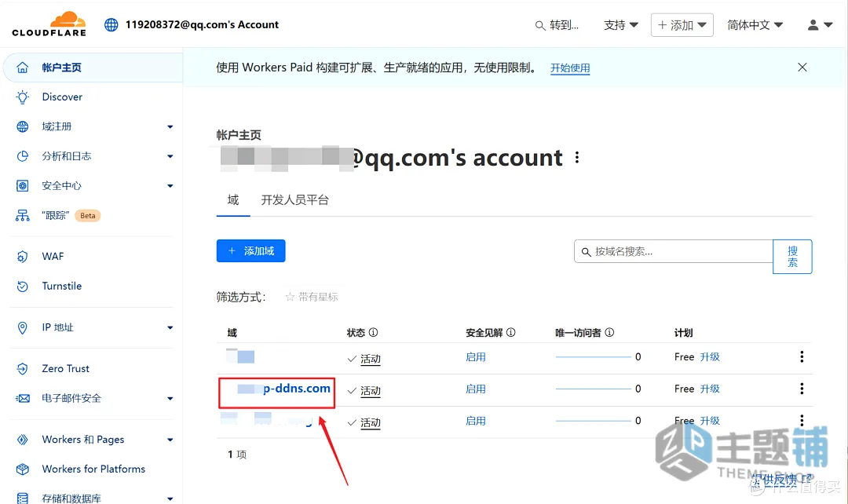Click the home icon for 帐户主页
848x504 pixels.
22,68
